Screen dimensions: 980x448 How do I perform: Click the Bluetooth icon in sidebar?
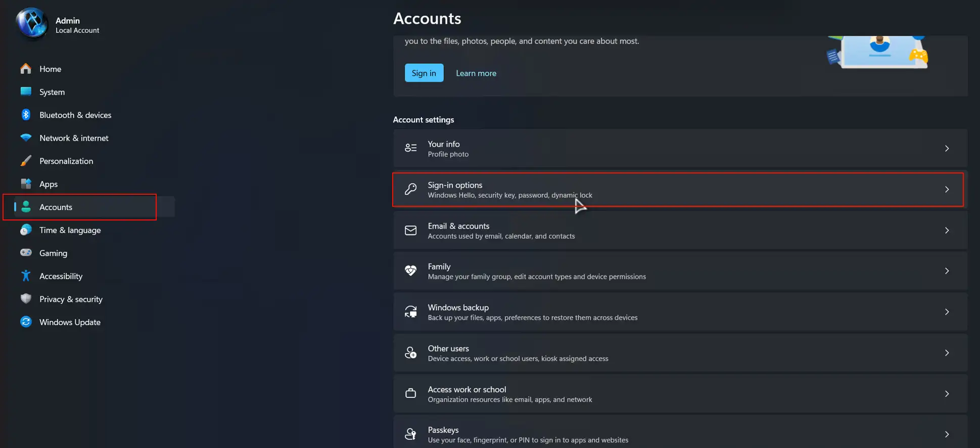point(26,115)
